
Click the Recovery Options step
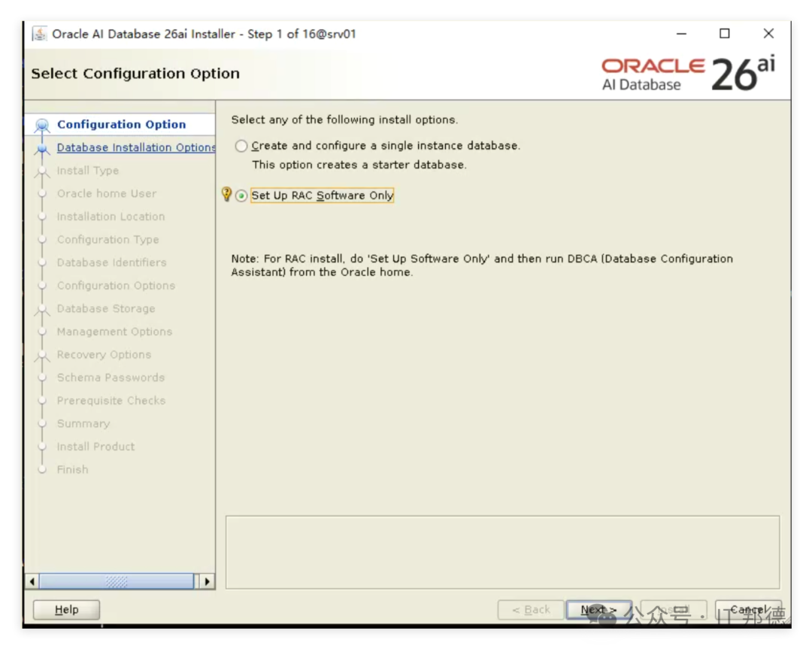[x=104, y=355]
